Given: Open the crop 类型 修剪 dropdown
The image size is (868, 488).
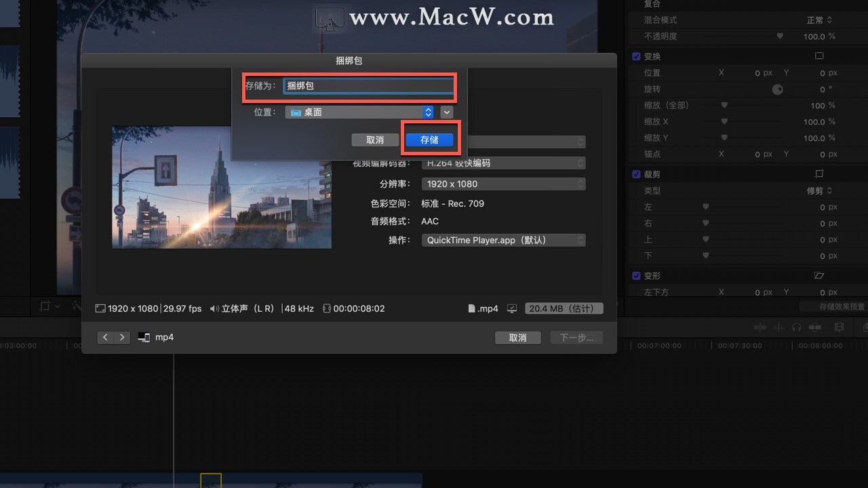Looking at the screenshot, I should click(x=819, y=191).
